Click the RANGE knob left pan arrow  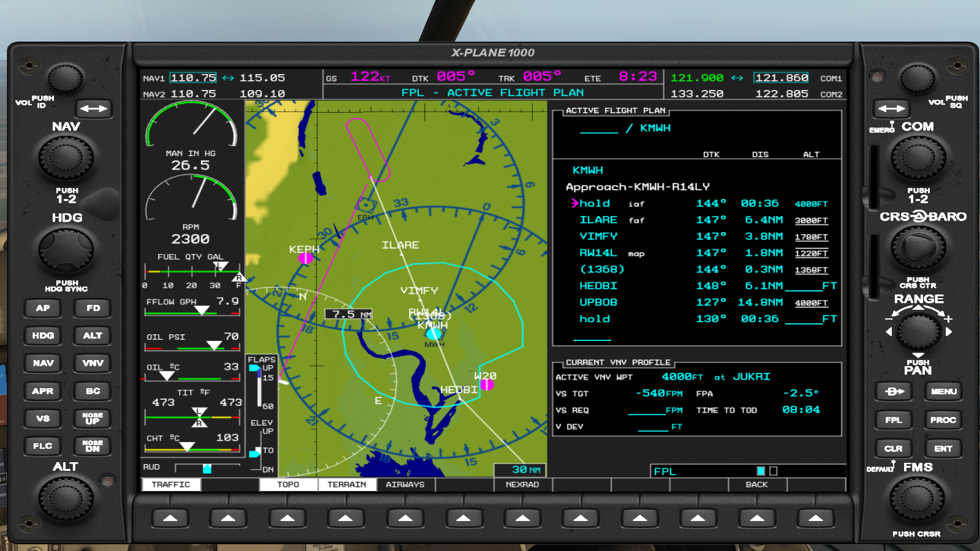[889, 332]
